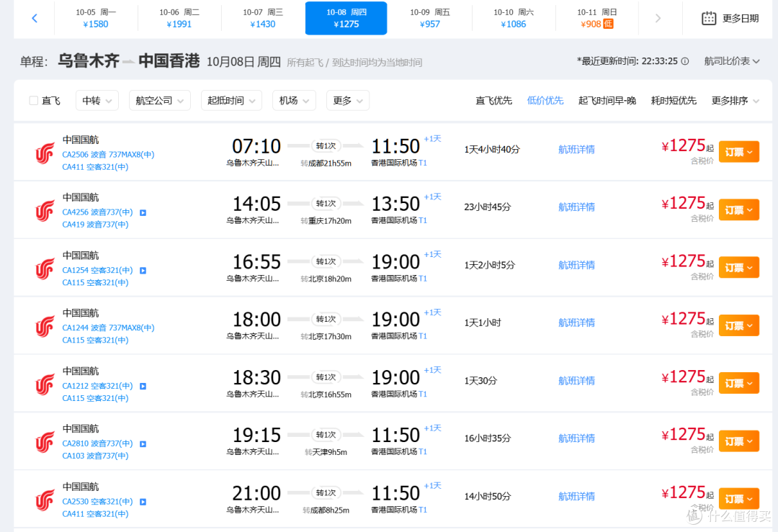Click flight number CA419 波音737(中)
This screenshot has height=532, width=778.
[x=95, y=225]
